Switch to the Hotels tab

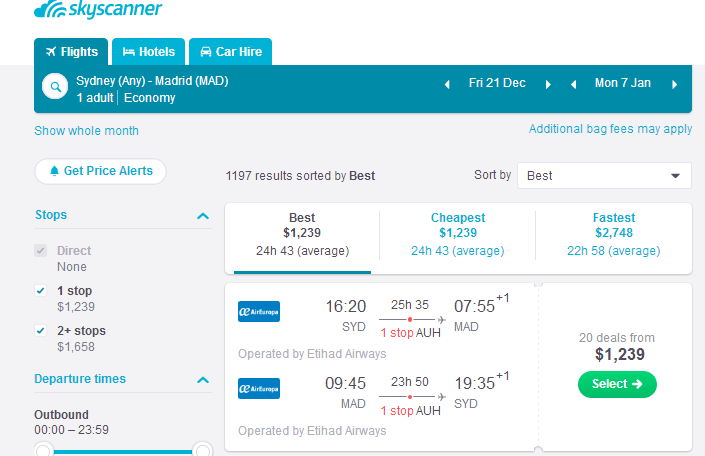click(148, 52)
